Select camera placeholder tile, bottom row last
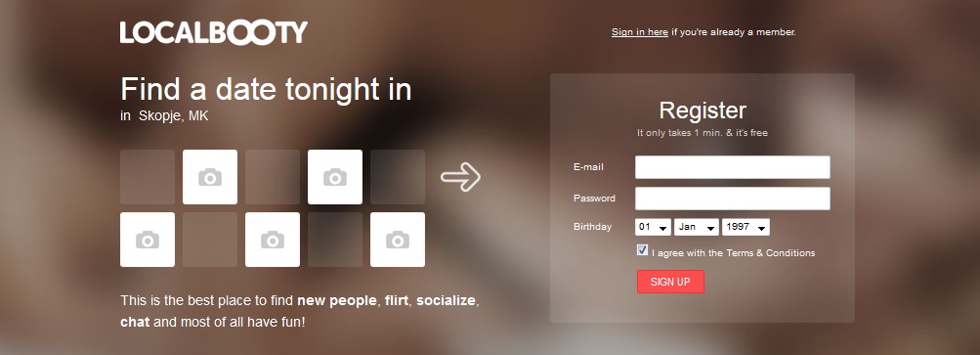Viewport: 980px width, 355px height. point(398,240)
